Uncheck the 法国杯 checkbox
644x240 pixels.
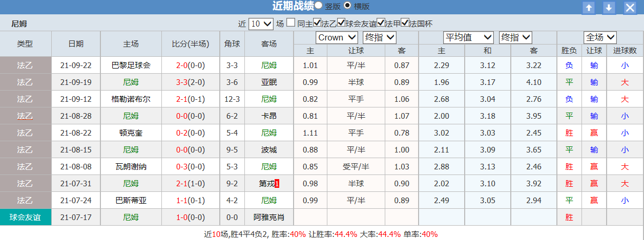coord(405,23)
